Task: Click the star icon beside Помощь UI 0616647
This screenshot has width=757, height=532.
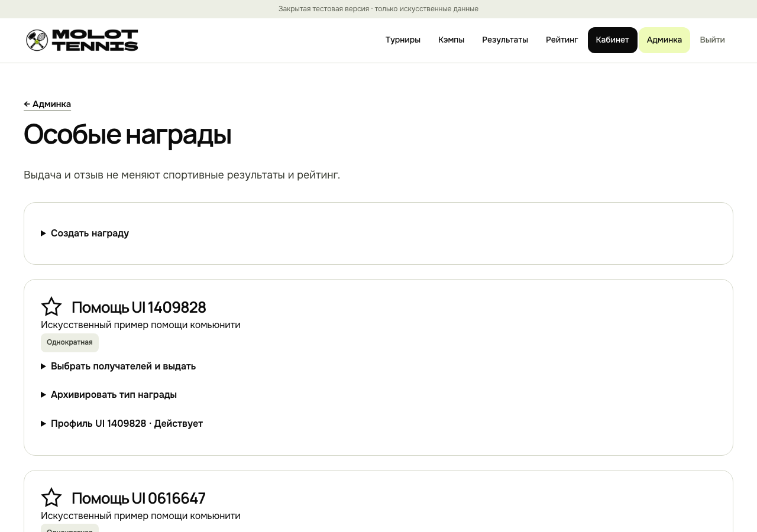Action: click(x=51, y=498)
